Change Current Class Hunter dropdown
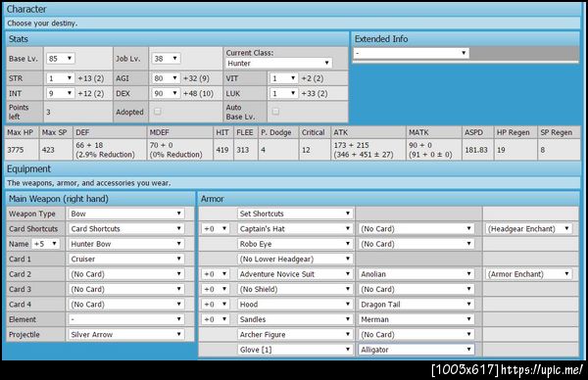The image size is (588, 380). pos(278,63)
